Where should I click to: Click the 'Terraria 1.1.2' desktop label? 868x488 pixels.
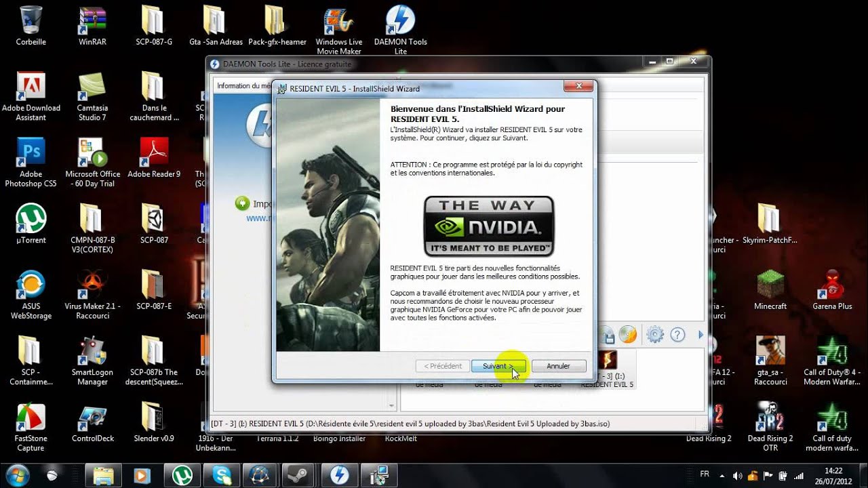[x=277, y=439]
